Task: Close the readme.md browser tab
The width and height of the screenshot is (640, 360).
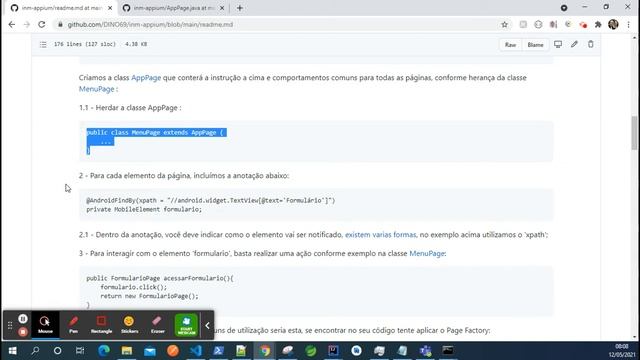Action: coord(110,8)
